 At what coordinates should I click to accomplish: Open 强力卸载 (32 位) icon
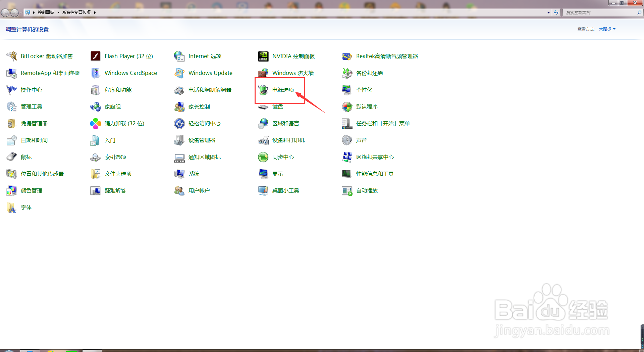click(x=96, y=123)
